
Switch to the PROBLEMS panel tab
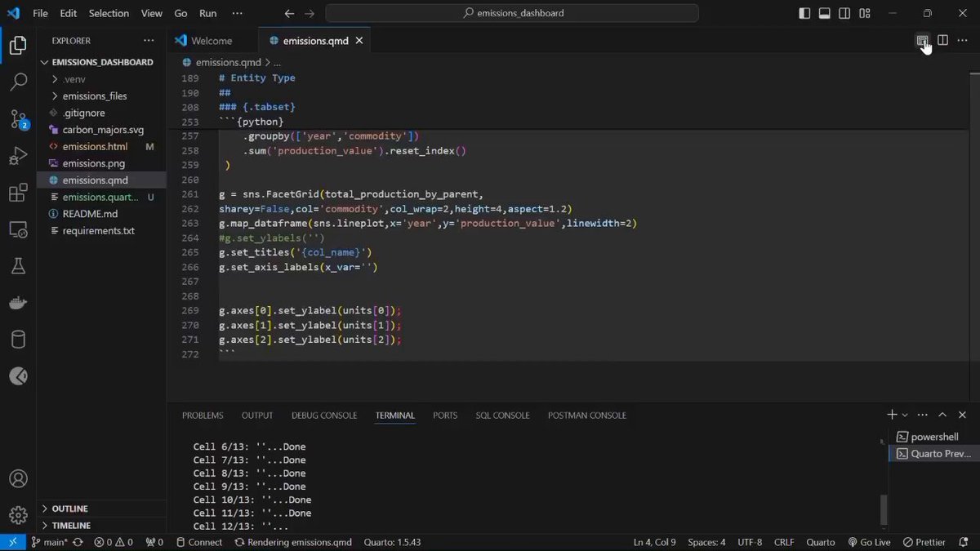tap(203, 415)
